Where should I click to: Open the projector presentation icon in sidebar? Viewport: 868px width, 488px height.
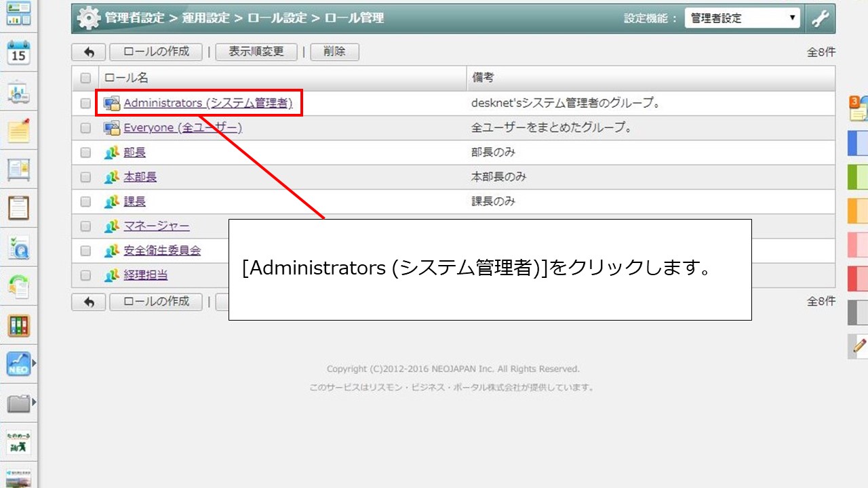(18, 91)
